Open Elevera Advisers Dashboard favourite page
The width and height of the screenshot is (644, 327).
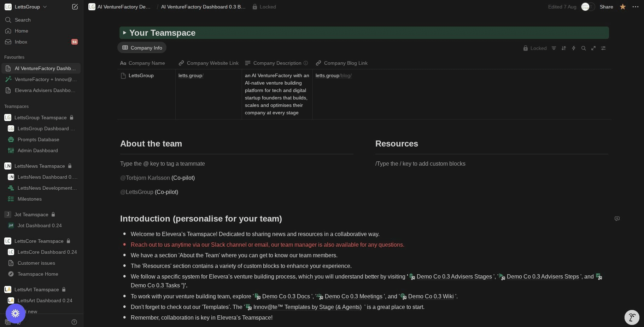pos(41,90)
